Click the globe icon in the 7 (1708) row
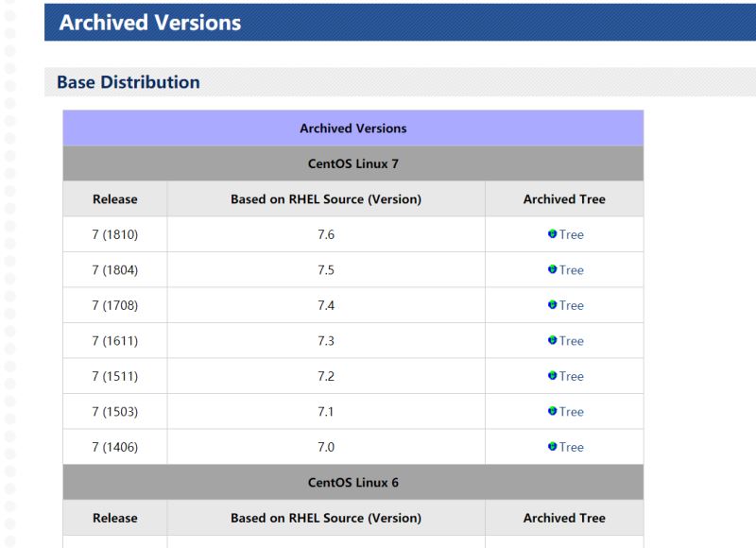The height and width of the screenshot is (548, 756). (x=553, y=304)
